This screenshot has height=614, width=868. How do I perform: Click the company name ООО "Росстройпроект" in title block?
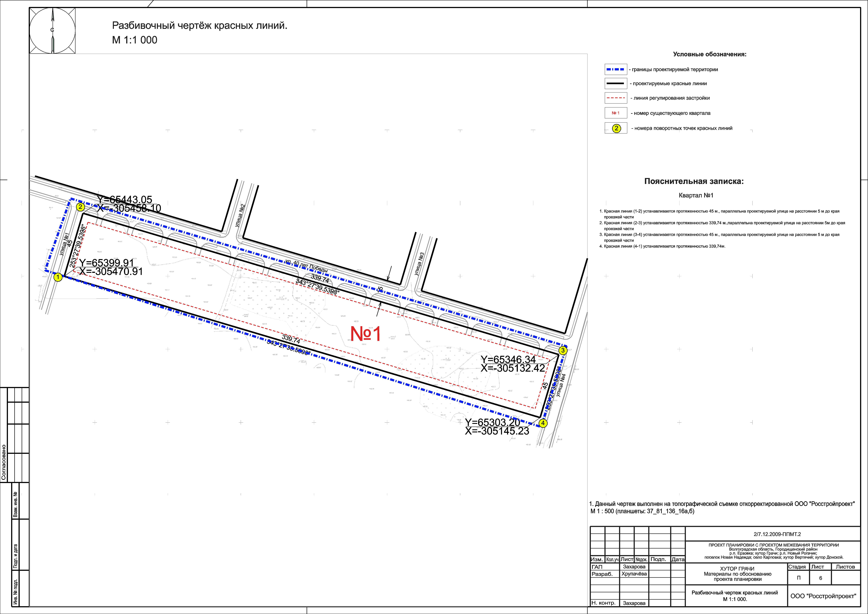click(823, 596)
